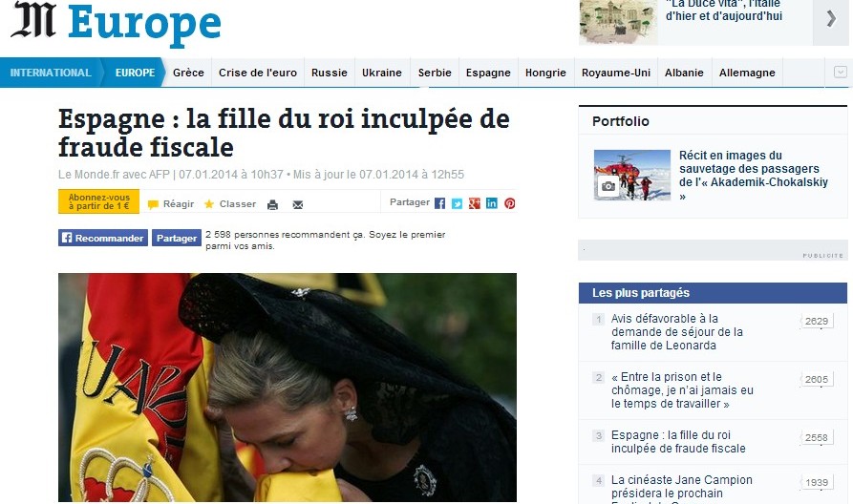Click the Facebook Recommander button
Viewport: 853px width, 504px height.
pos(103,238)
